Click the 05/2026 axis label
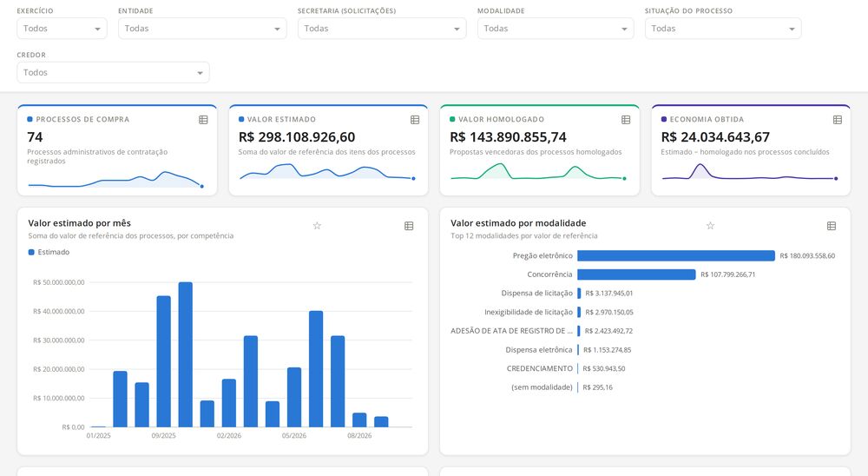Image resolution: width=868 pixels, height=476 pixels. (x=294, y=435)
